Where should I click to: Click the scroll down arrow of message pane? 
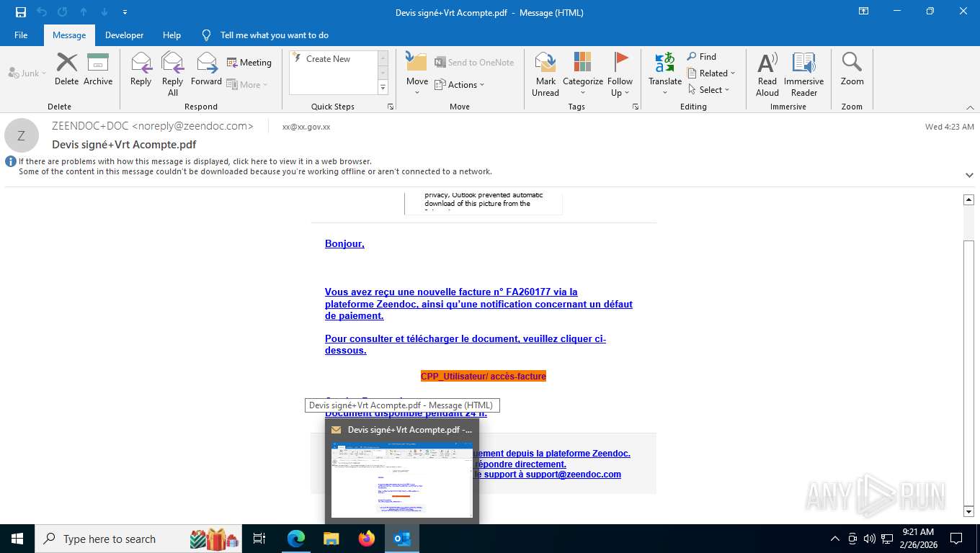(969, 511)
